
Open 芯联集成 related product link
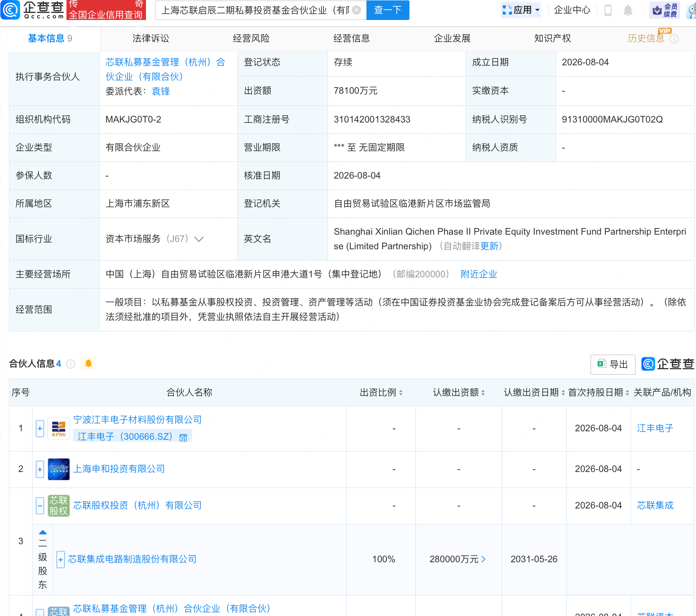655,505
